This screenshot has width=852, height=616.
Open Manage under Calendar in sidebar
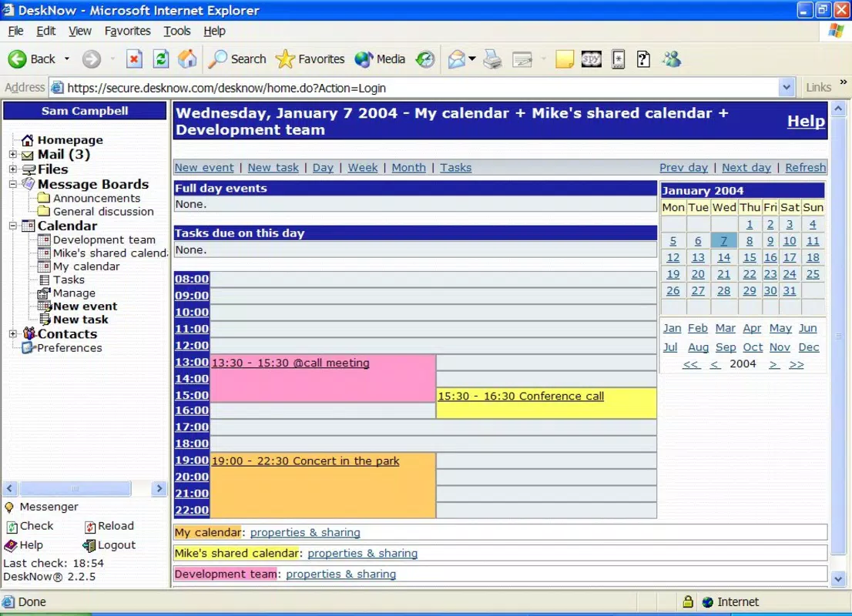point(74,293)
